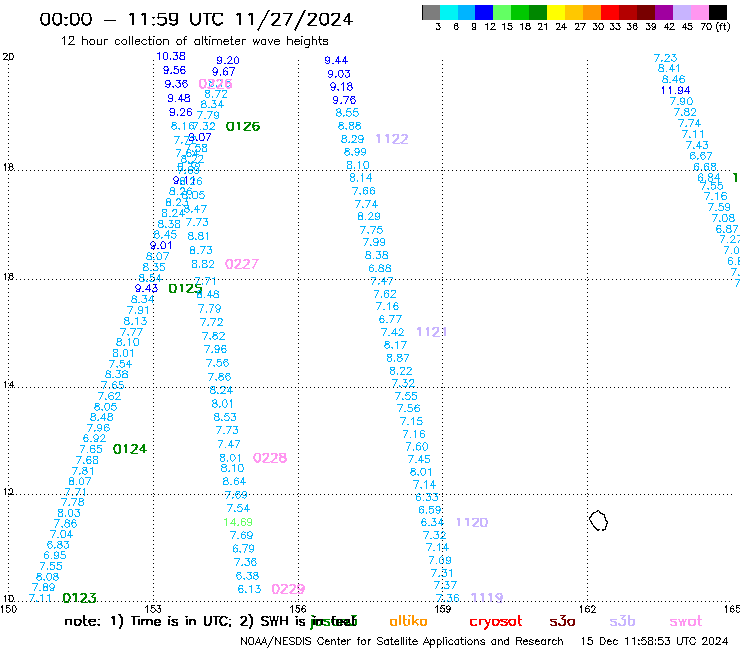Click the orange 'altika' satellite label
The image size is (740, 650).
pyautogui.click(x=408, y=621)
